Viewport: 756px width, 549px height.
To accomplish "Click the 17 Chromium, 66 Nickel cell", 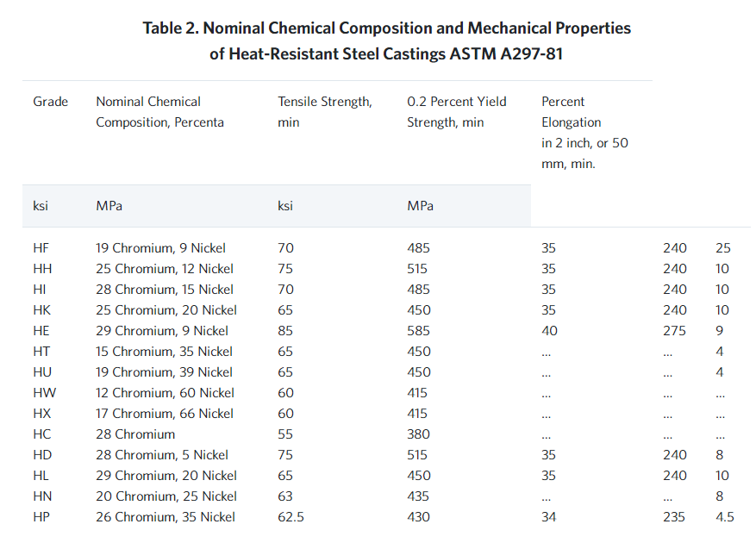I will point(165,414).
